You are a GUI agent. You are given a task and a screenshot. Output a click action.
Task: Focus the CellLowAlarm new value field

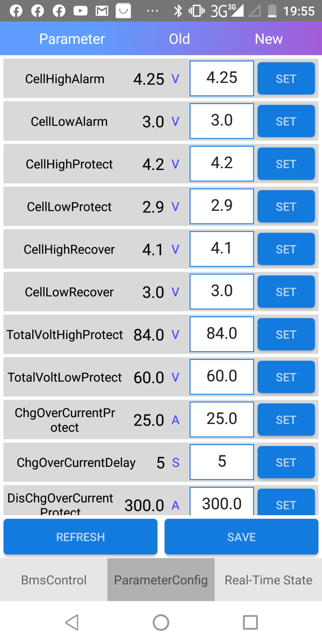pyautogui.click(x=222, y=121)
